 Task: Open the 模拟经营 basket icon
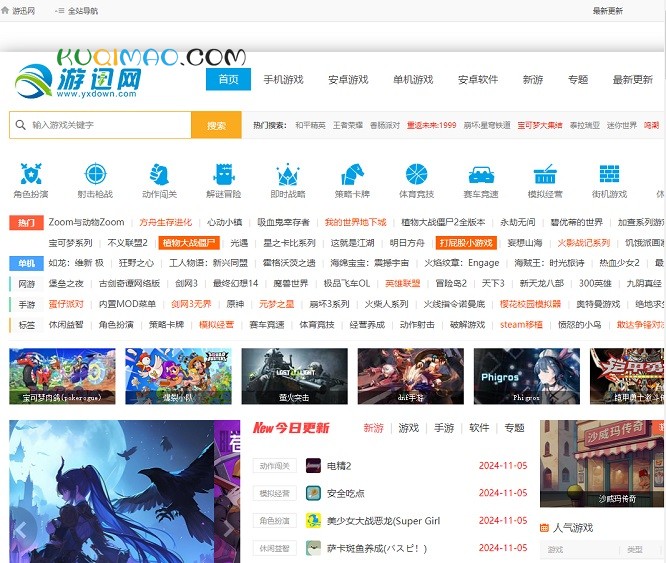coord(545,174)
